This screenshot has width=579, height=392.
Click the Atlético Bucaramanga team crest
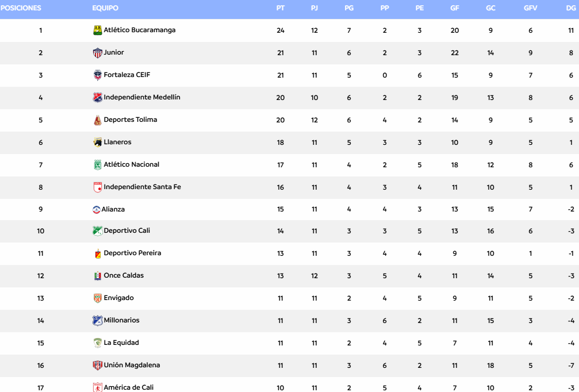98,30
